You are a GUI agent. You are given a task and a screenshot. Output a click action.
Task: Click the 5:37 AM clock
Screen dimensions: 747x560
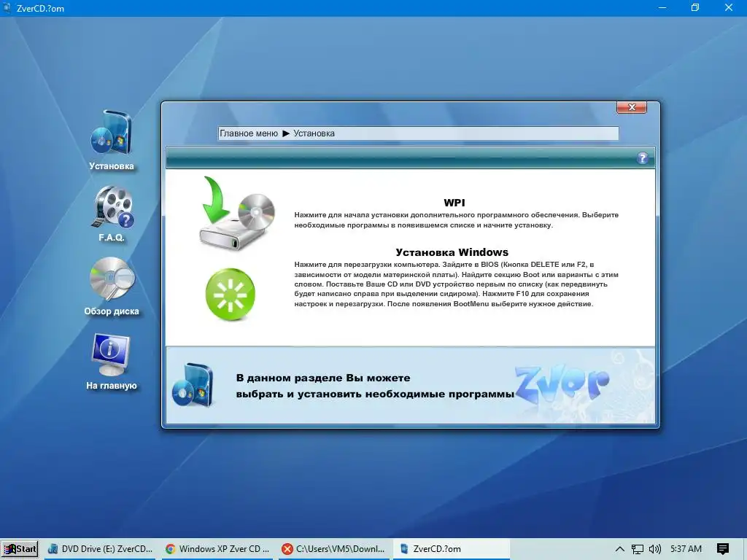[686, 549]
